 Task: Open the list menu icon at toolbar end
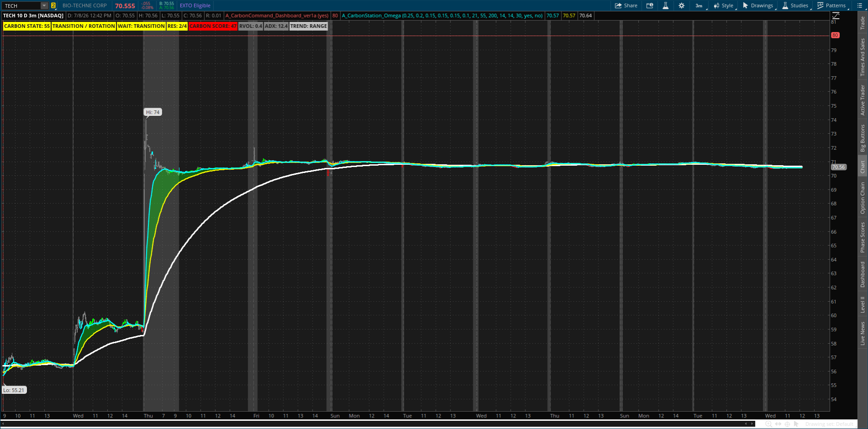[x=859, y=5]
